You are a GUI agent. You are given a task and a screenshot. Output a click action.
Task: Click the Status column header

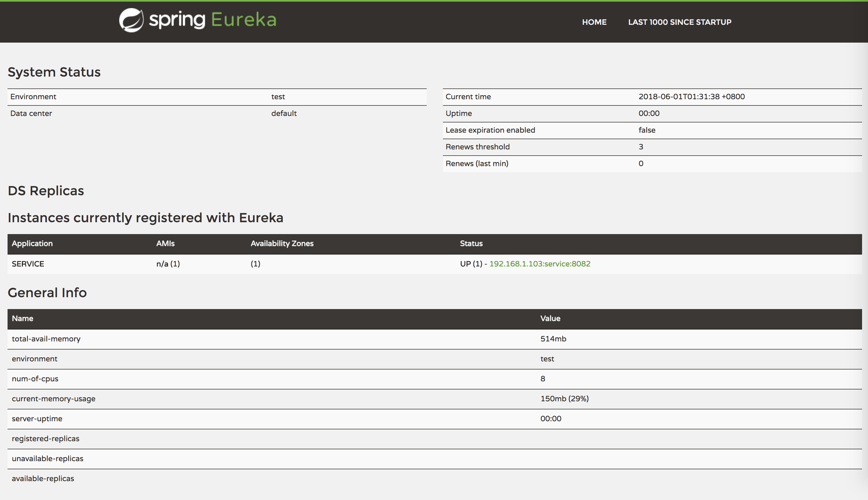click(x=471, y=244)
